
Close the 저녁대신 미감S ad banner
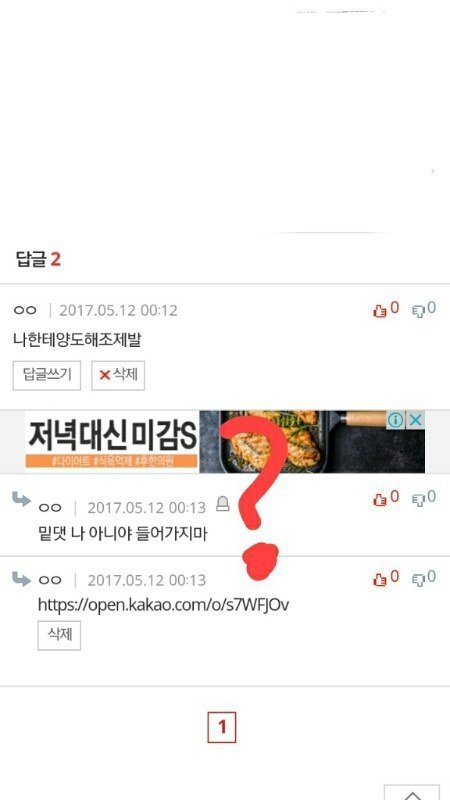coord(416,420)
